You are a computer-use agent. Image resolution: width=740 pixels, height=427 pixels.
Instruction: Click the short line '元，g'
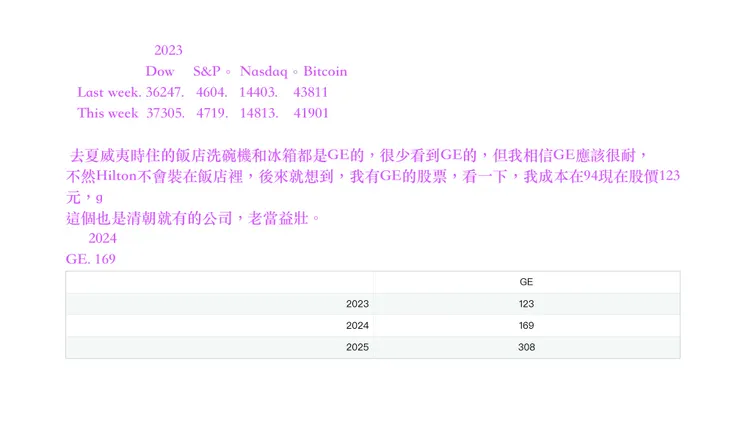[x=84, y=197]
